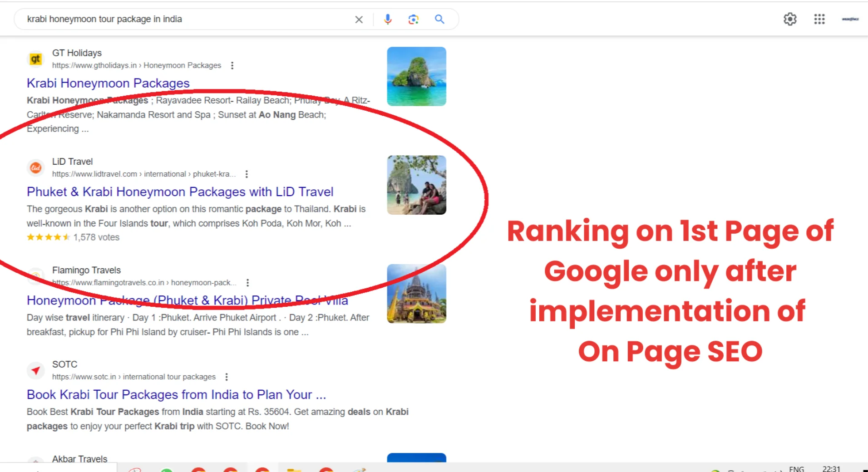Screen dimensions: 868x472
Task: Open Book Krabi Tour Packages link
Action: tap(176, 395)
